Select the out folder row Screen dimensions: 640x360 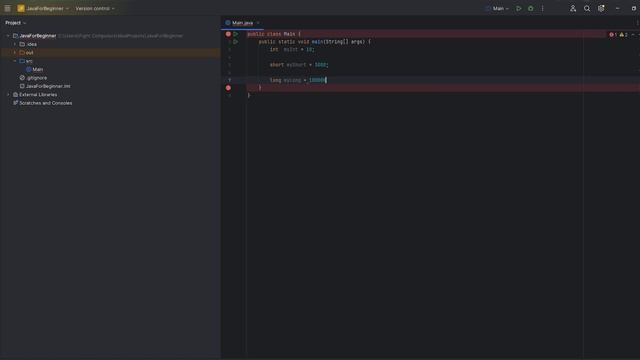pos(110,53)
